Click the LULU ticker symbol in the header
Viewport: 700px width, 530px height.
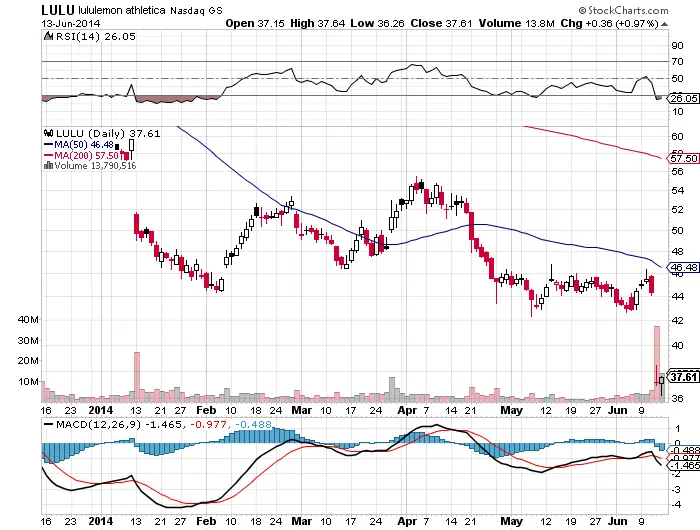[x=58, y=10]
